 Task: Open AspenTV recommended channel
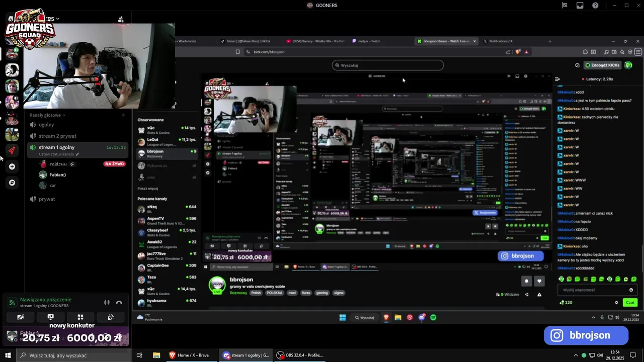click(167, 221)
